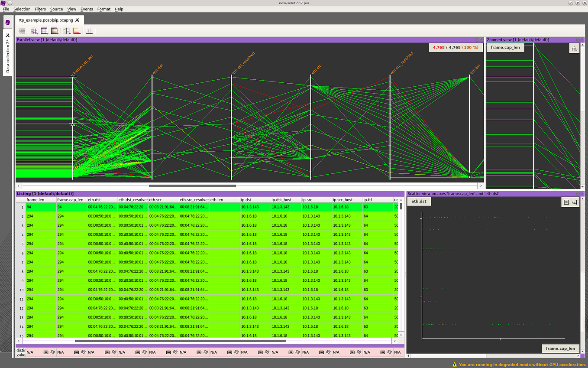Select row 8 header in the Listing
588x368 pixels.
(x=21, y=271)
